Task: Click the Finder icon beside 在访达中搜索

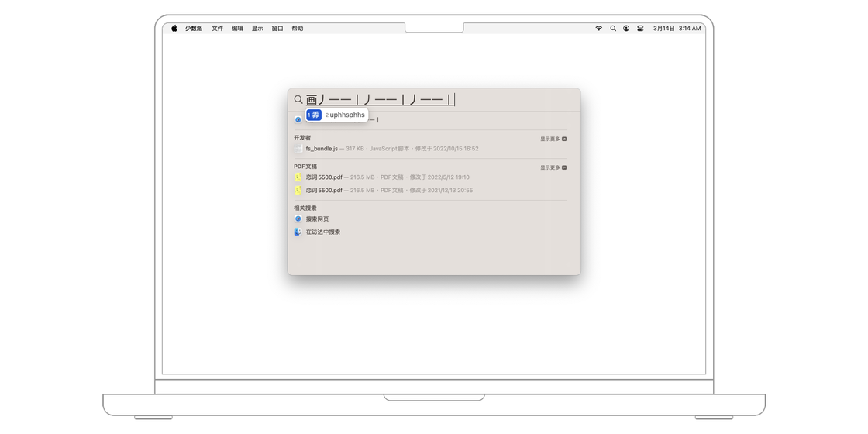Action: point(298,232)
